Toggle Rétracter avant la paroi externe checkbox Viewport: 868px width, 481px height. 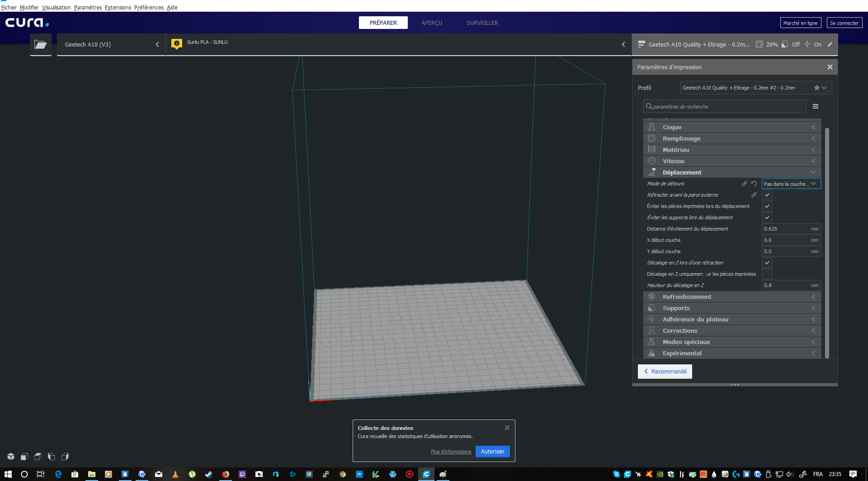pyautogui.click(x=767, y=195)
